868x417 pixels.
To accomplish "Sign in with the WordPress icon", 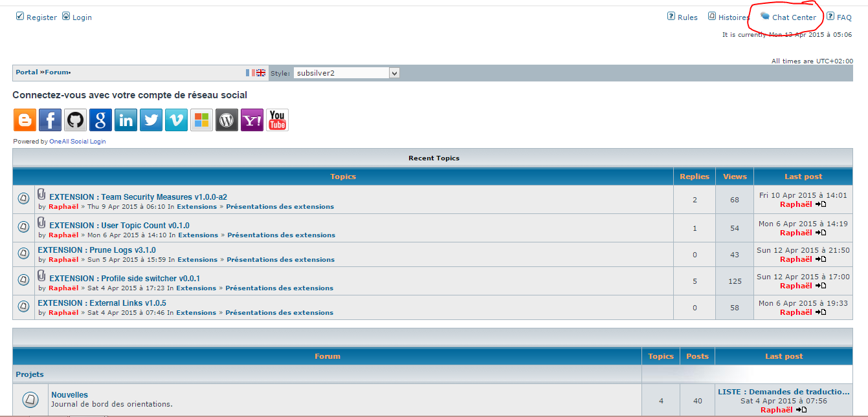I will [227, 120].
